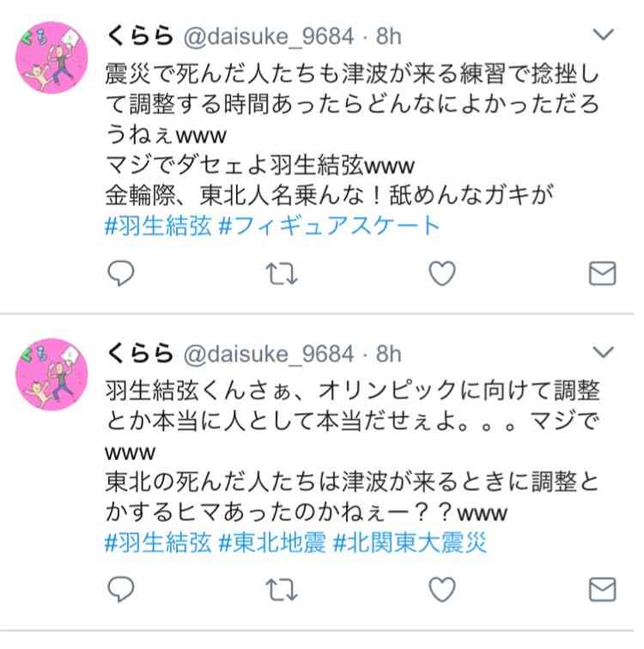
Task: Reply to the second tweet
Action: click(x=121, y=588)
